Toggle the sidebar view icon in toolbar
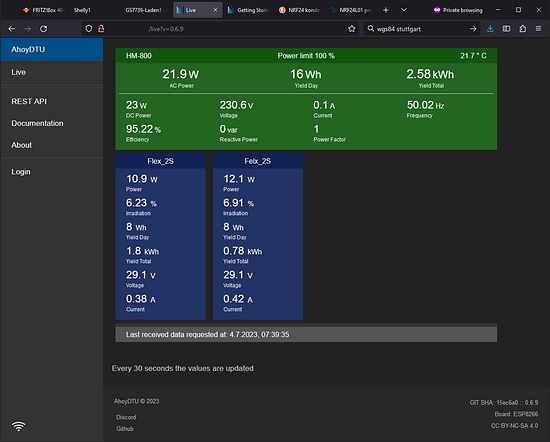 [x=506, y=29]
